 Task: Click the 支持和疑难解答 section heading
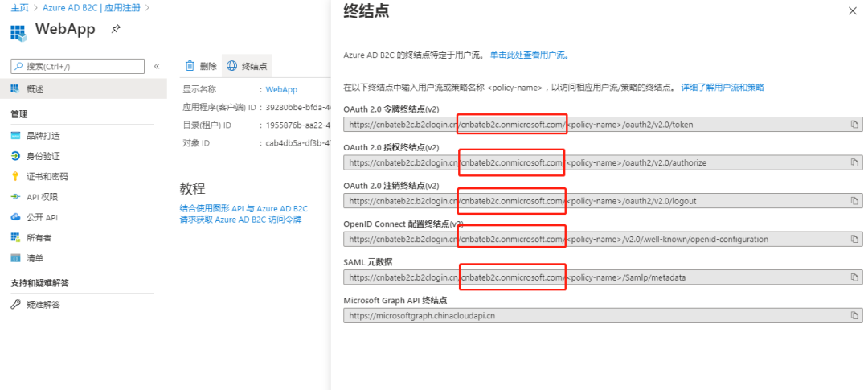[40, 283]
